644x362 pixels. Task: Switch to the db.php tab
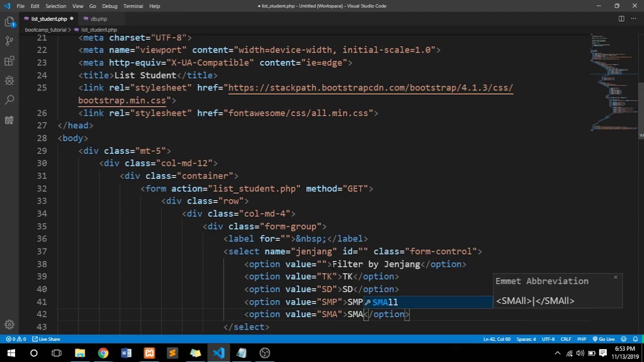tap(99, 19)
